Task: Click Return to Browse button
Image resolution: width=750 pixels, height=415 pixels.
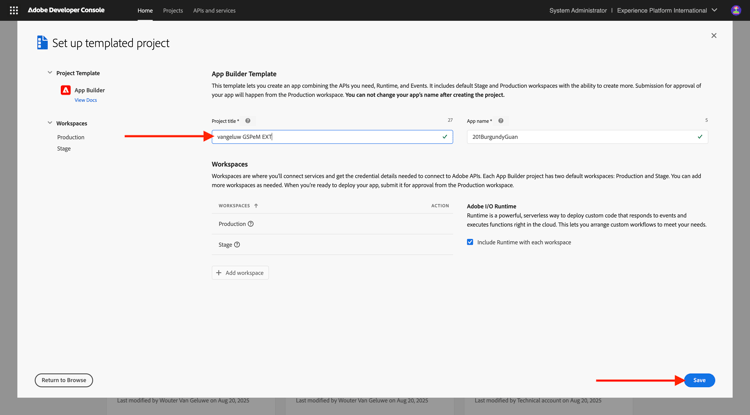Action: coord(64,380)
